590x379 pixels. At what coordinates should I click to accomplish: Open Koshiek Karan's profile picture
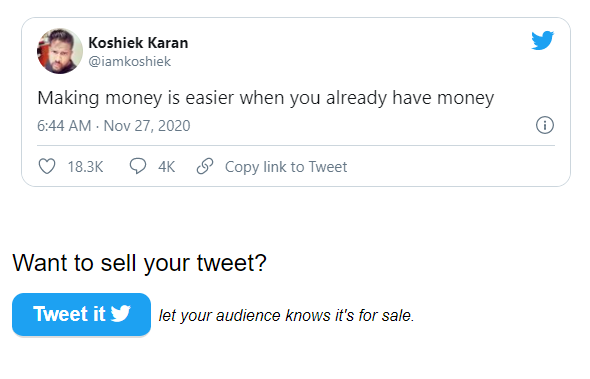pos(60,51)
